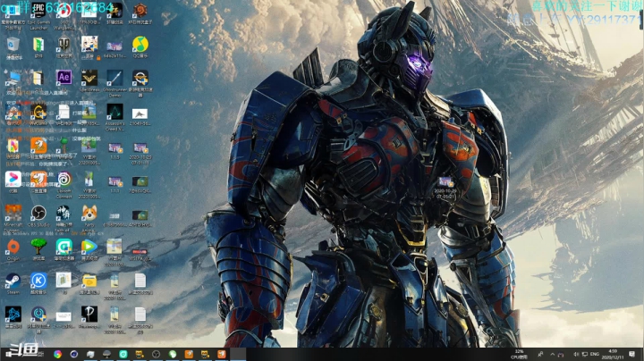Open the colorful Chrome-like taskbar icon

pyautogui.click(x=57, y=354)
